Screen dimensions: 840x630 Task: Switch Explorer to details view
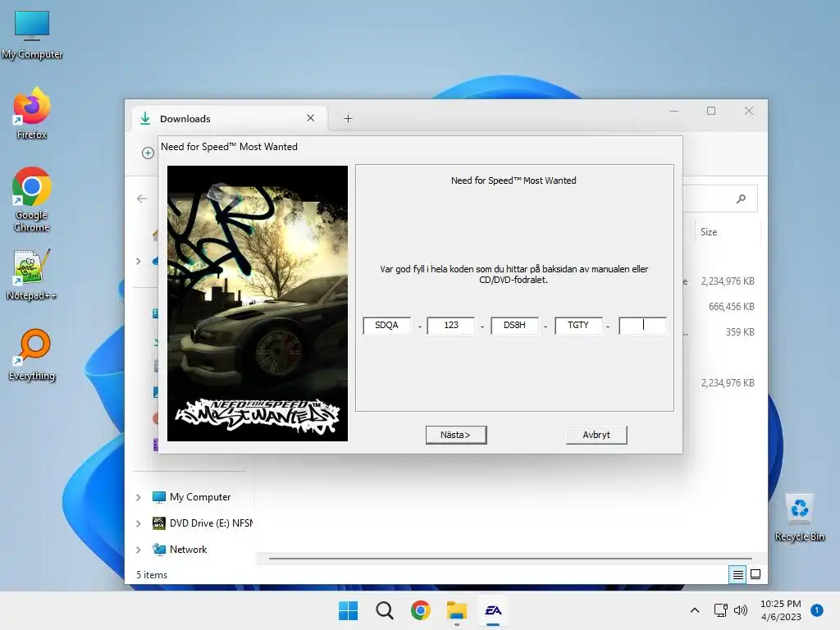click(737, 575)
